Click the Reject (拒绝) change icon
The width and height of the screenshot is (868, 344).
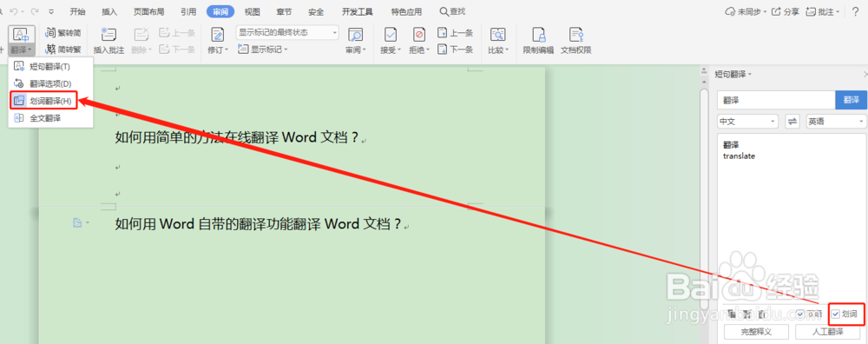click(x=419, y=35)
